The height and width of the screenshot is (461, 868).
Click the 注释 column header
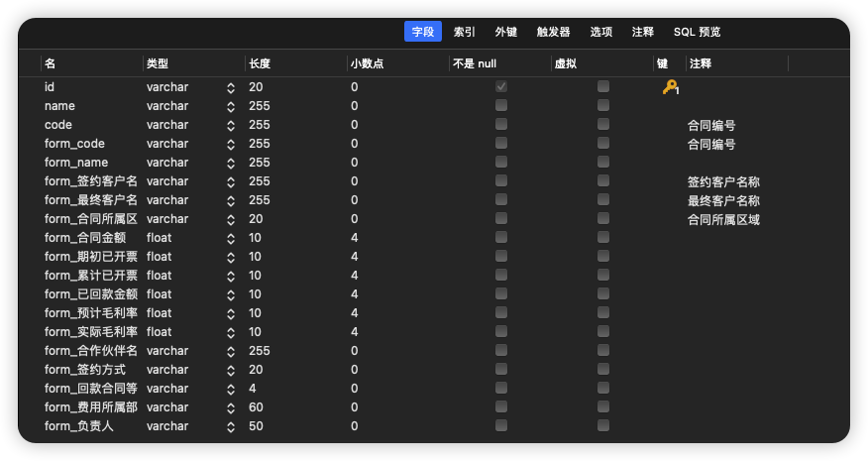point(701,63)
